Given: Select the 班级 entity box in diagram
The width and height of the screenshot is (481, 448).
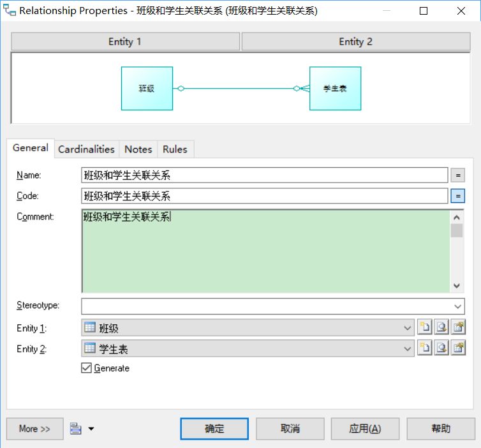Looking at the screenshot, I should tap(147, 88).
